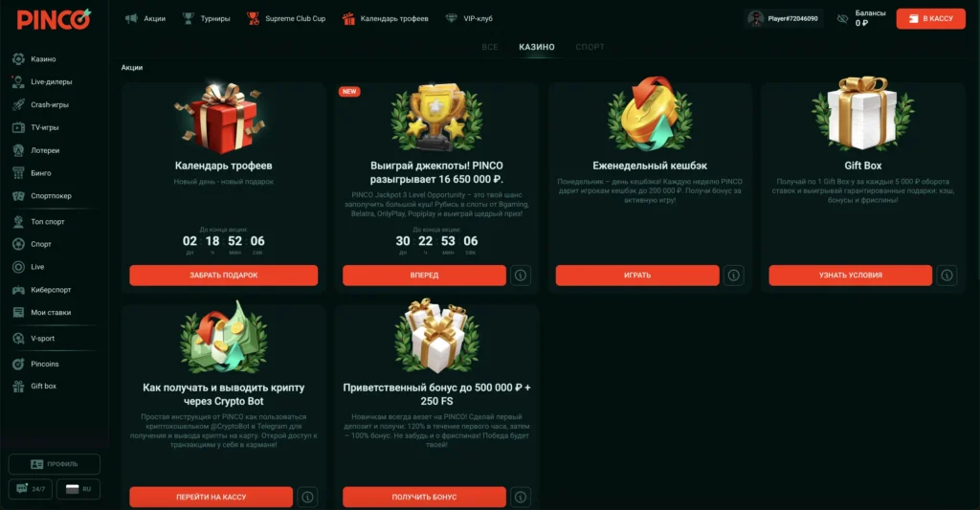Open the Player#72046090 account menu
Image resolution: width=980 pixels, height=510 pixels.
[x=784, y=19]
